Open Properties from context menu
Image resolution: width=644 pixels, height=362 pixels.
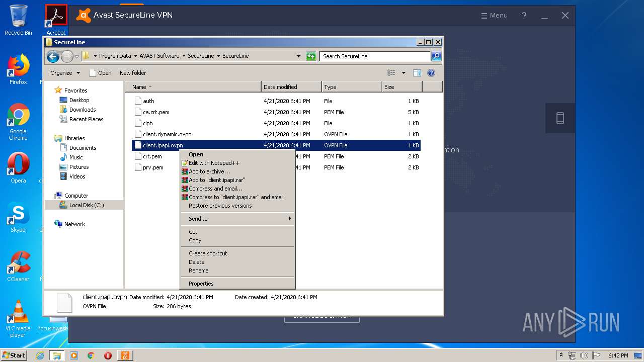(x=237, y=284)
